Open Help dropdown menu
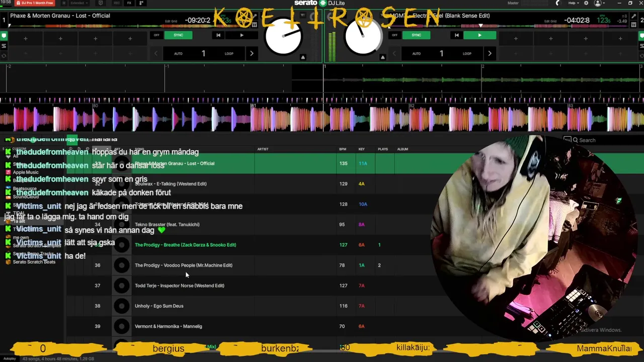Viewport: 644px width, 362px height. [x=573, y=3]
